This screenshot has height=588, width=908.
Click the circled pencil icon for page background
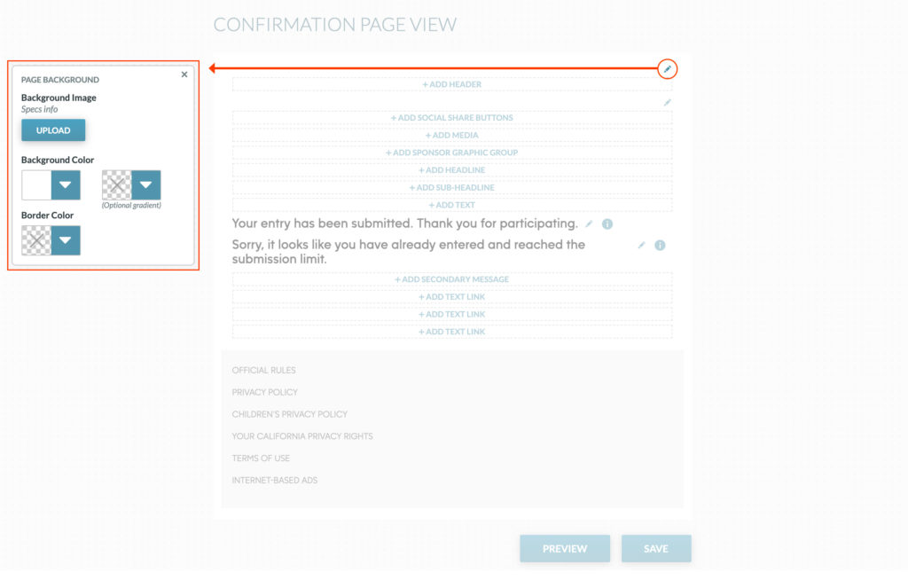pyautogui.click(x=668, y=69)
